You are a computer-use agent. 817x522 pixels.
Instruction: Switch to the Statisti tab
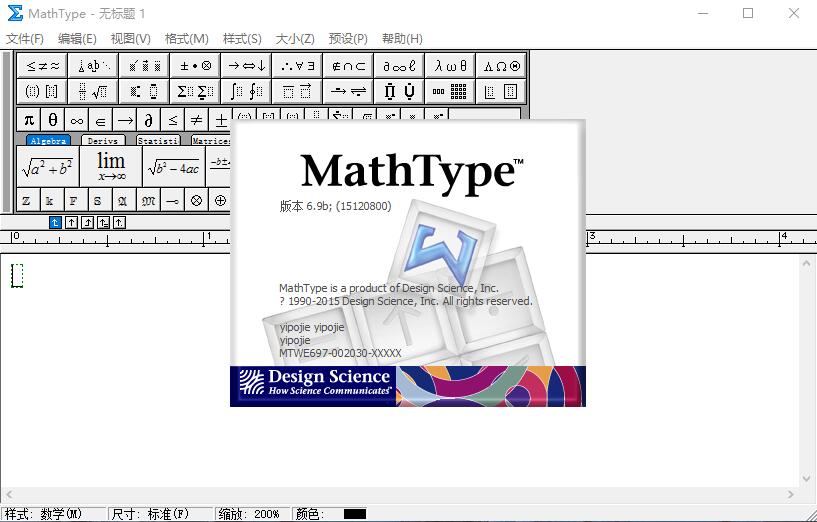pos(158,141)
